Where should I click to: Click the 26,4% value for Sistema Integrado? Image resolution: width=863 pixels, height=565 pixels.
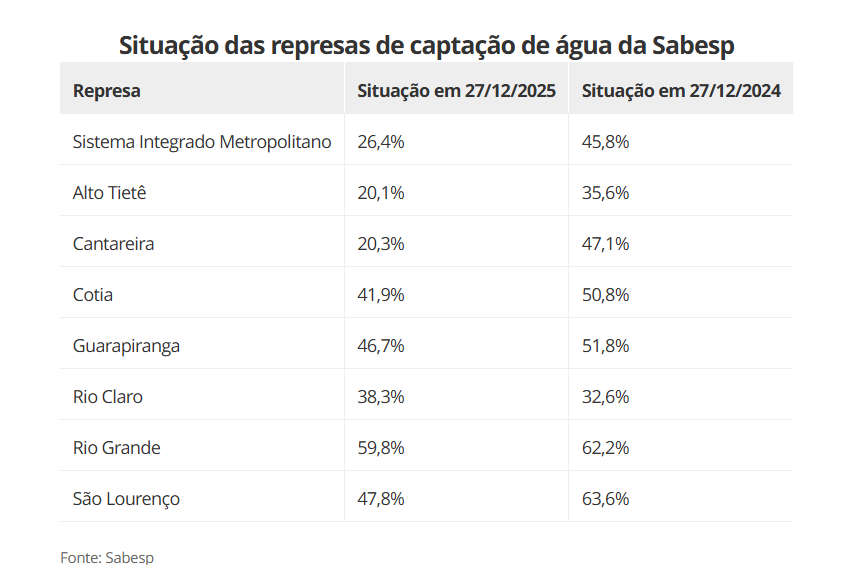coord(380,142)
